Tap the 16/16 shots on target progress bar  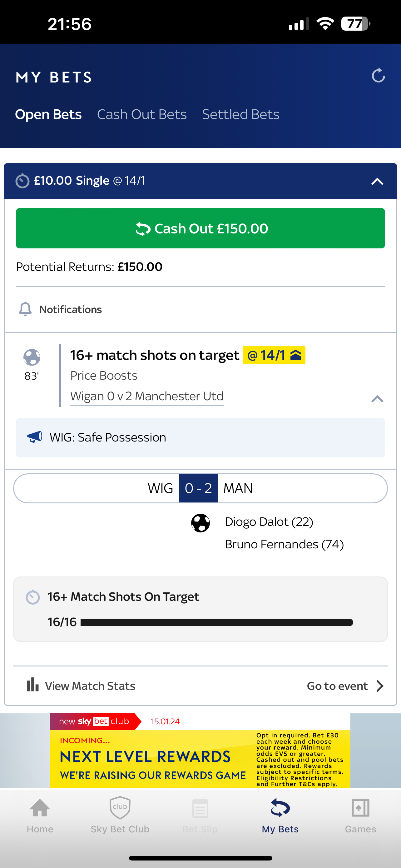(216, 622)
